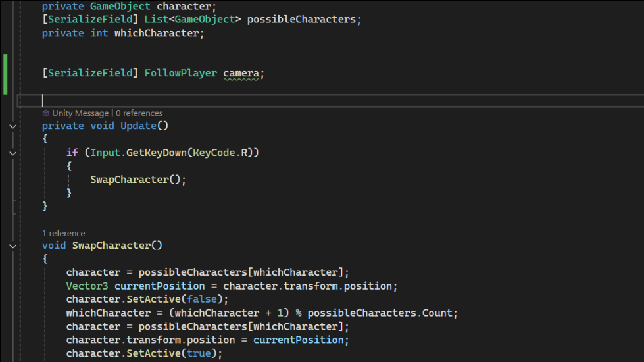The width and height of the screenshot is (644, 362).
Task: Click the Unity Message CodeLens icon
Action: point(46,113)
